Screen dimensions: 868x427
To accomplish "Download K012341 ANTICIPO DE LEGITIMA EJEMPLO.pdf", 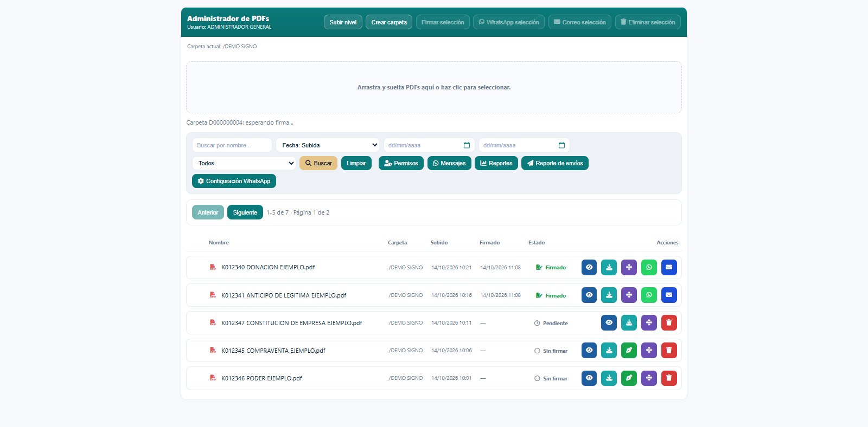I will pyautogui.click(x=609, y=295).
